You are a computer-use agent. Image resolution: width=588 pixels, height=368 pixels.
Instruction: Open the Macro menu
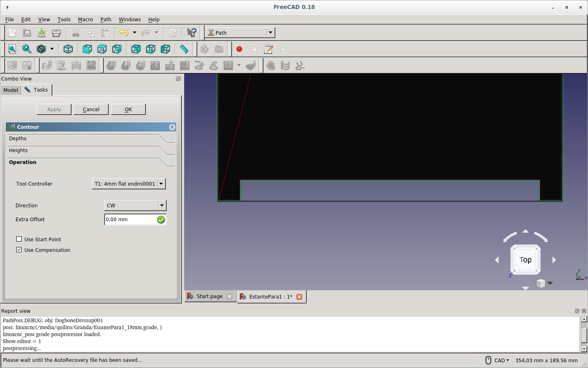[x=85, y=20]
